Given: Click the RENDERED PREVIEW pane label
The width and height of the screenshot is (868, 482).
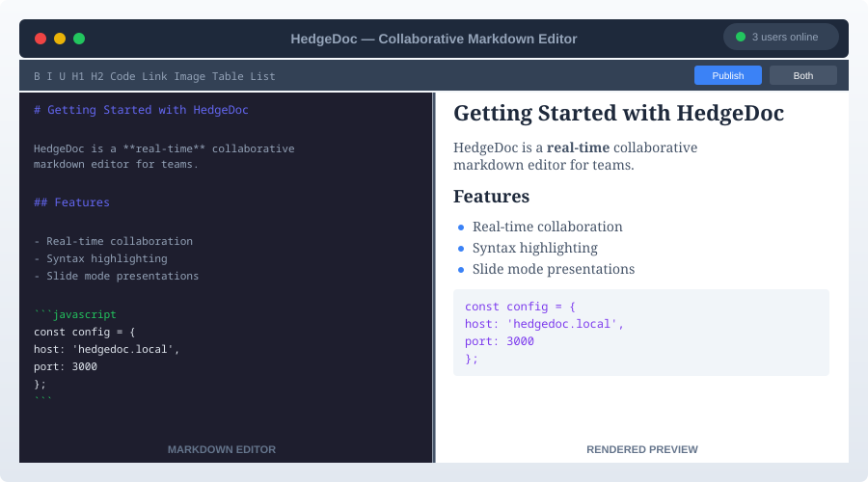Looking at the screenshot, I should point(642,449).
